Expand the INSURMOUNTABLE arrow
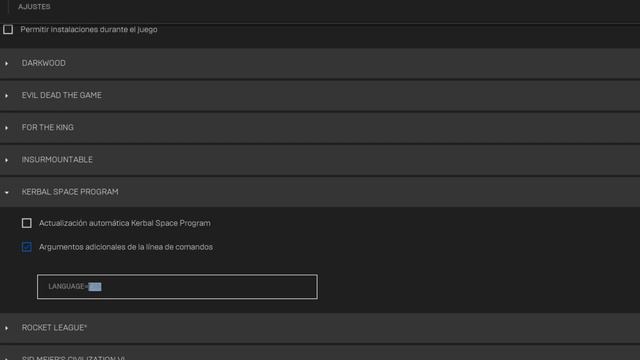Image resolution: width=640 pixels, height=360 pixels. [x=7, y=160]
